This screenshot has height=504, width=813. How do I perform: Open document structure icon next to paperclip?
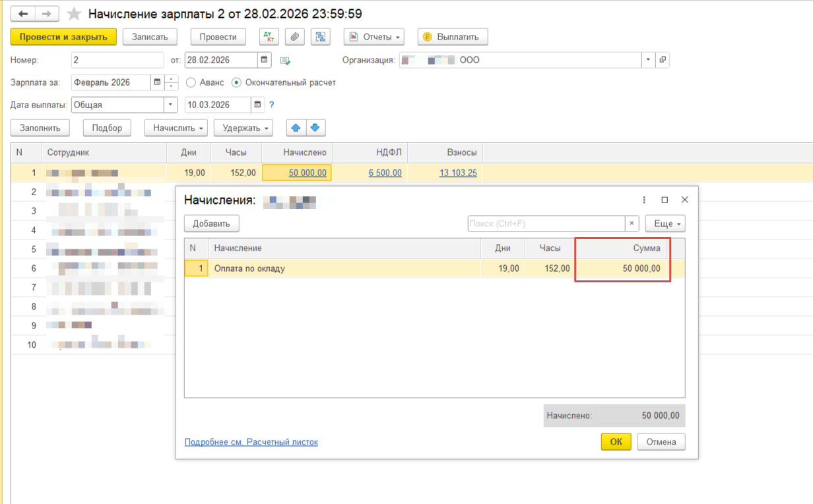tap(320, 37)
